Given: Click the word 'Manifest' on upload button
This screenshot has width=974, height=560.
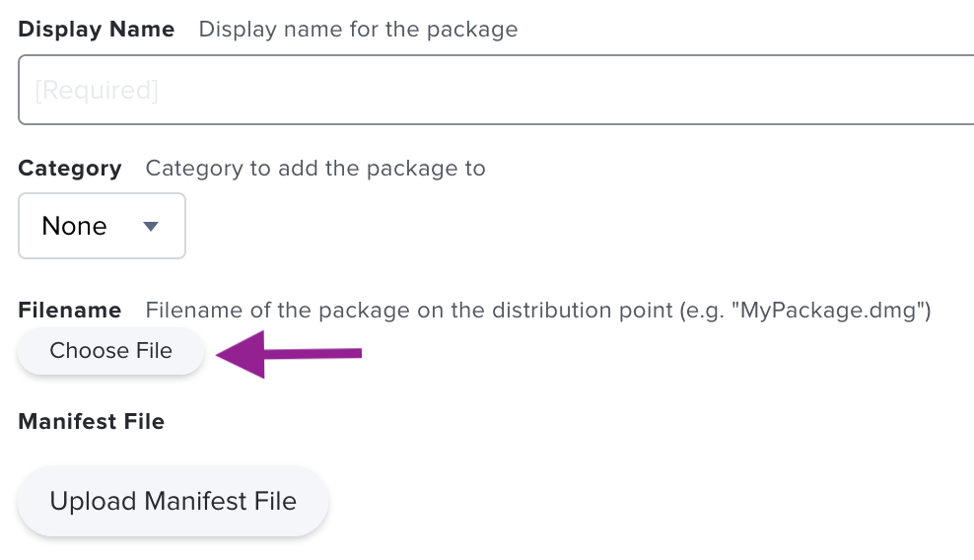Looking at the screenshot, I should [x=196, y=501].
